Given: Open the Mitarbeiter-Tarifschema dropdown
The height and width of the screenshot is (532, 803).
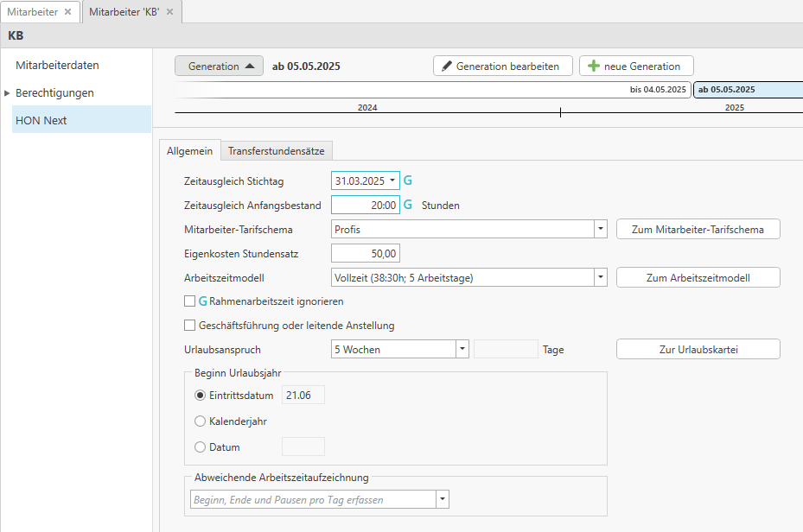Looking at the screenshot, I should 600,230.
